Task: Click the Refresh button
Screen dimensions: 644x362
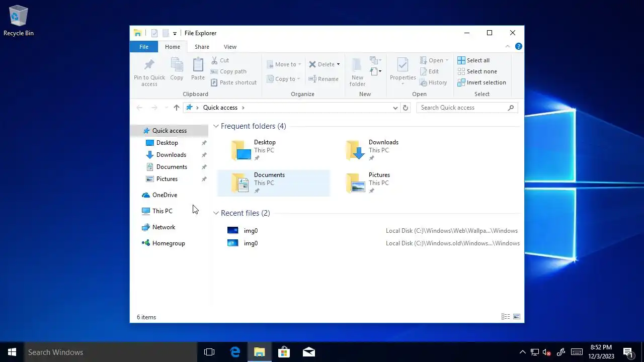Action: tap(406, 108)
